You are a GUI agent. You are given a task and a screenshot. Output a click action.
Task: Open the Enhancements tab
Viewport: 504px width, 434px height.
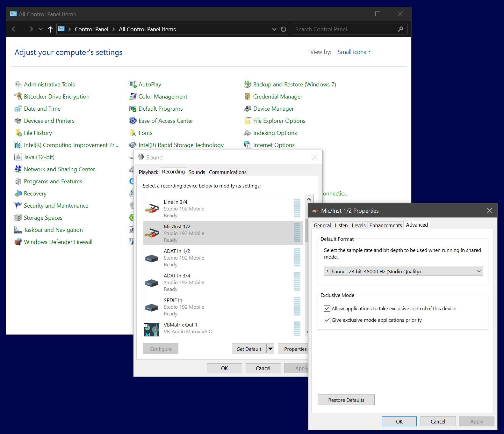385,225
